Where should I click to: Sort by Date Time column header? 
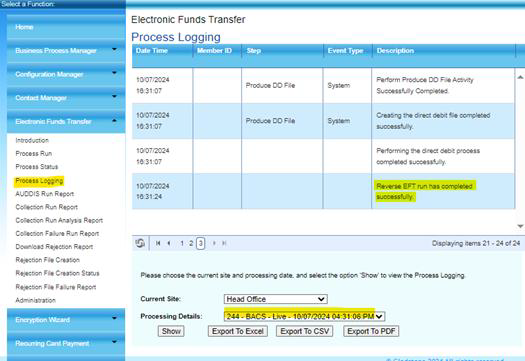point(152,51)
